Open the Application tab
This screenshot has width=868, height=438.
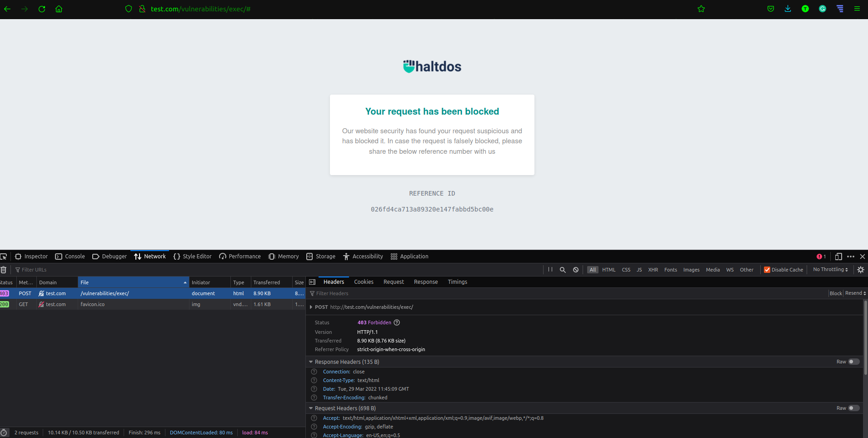click(x=409, y=257)
